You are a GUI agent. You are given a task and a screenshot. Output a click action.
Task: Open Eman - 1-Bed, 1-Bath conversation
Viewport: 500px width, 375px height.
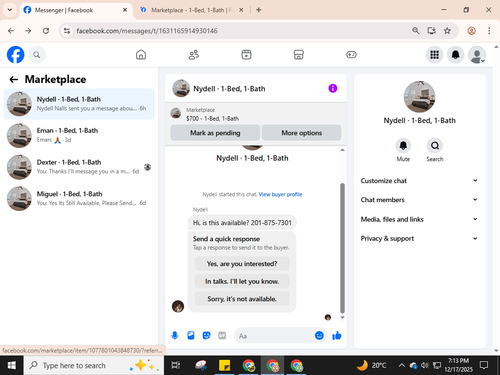[x=79, y=135]
